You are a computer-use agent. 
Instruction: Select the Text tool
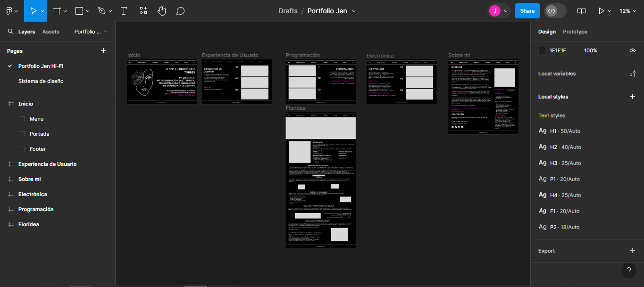coord(124,10)
